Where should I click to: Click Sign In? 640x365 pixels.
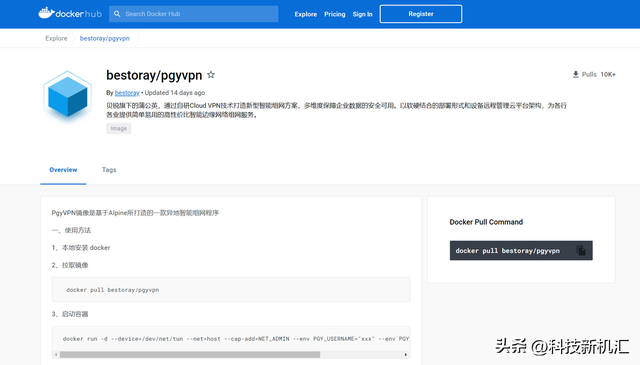coord(362,14)
